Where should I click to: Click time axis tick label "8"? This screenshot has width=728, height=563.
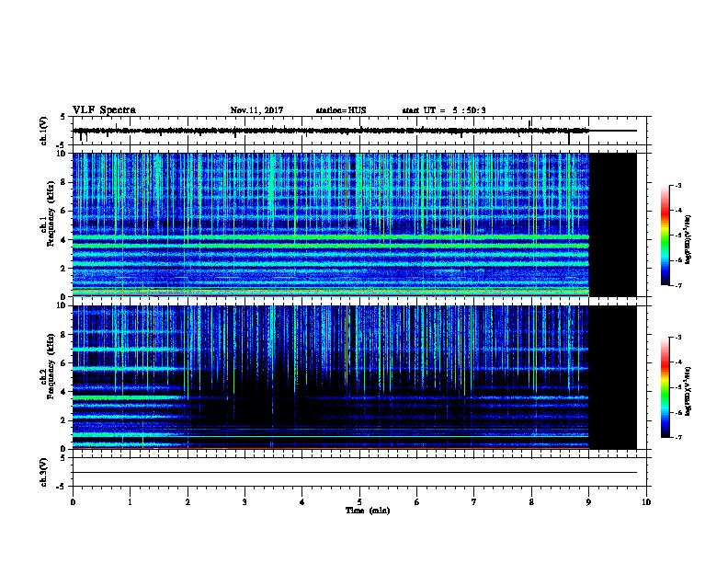(531, 501)
